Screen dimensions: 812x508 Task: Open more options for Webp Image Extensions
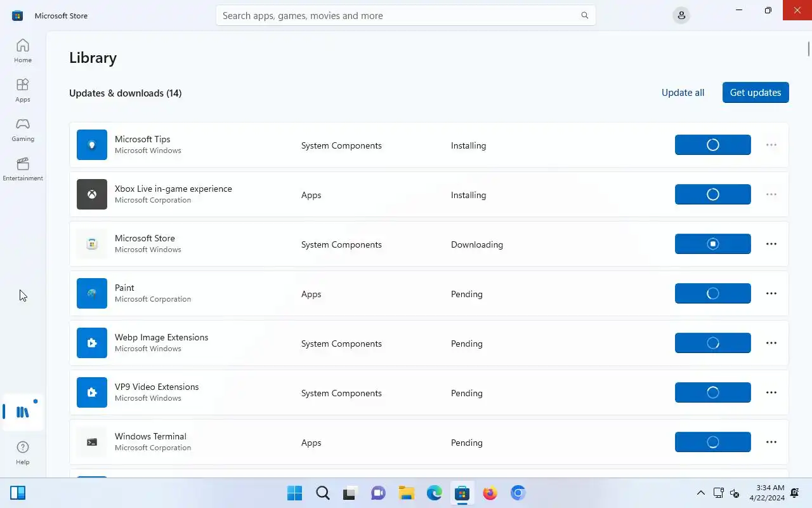771,343
